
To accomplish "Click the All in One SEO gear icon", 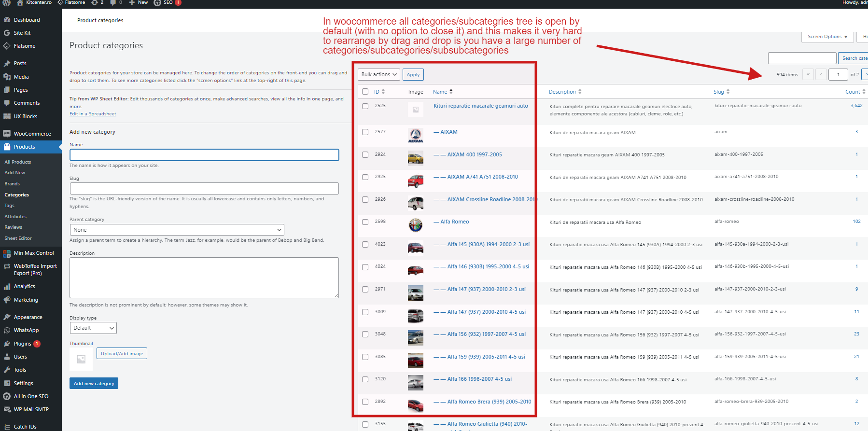I will click(7, 396).
